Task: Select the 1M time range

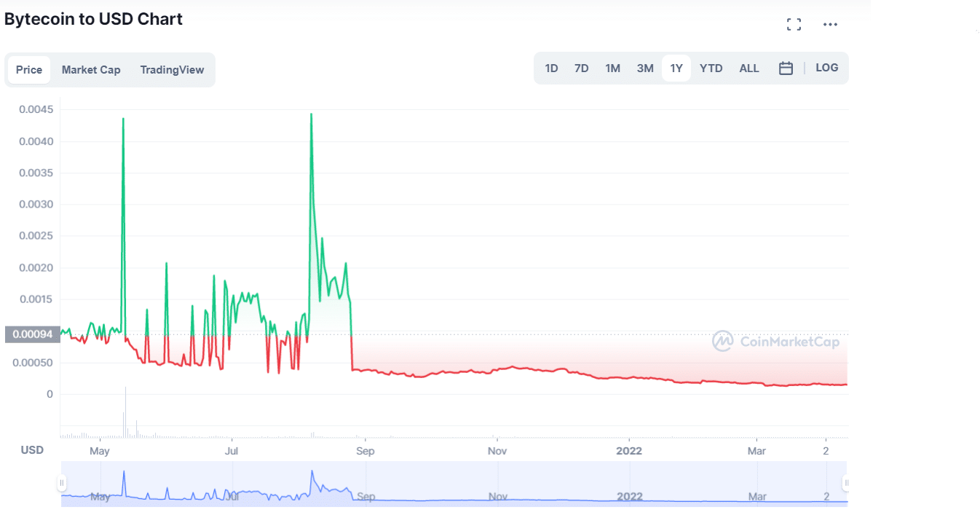Action: click(x=612, y=68)
